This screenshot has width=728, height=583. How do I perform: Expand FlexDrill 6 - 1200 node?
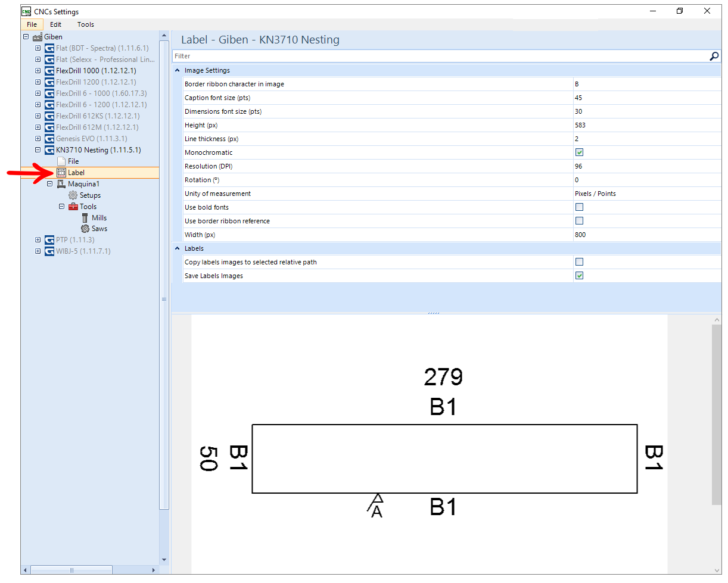pos(38,105)
